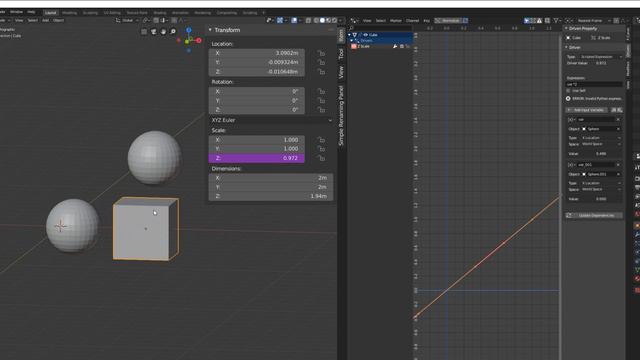Screen dimensions: 640x360
Task: Click the X location value field
Action: [x=256, y=53]
